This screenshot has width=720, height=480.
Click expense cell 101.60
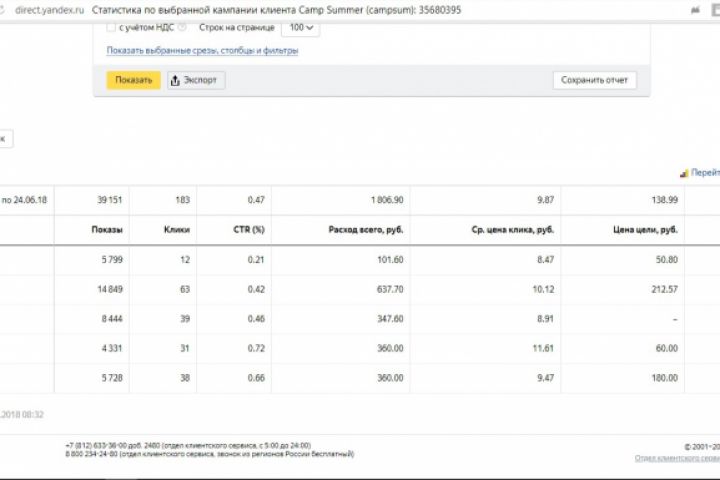pyautogui.click(x=390, y=260)
